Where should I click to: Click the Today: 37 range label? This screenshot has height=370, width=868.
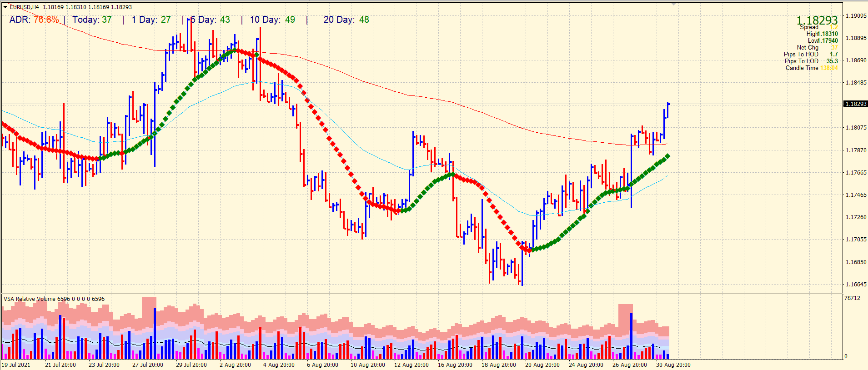(92, 20)
